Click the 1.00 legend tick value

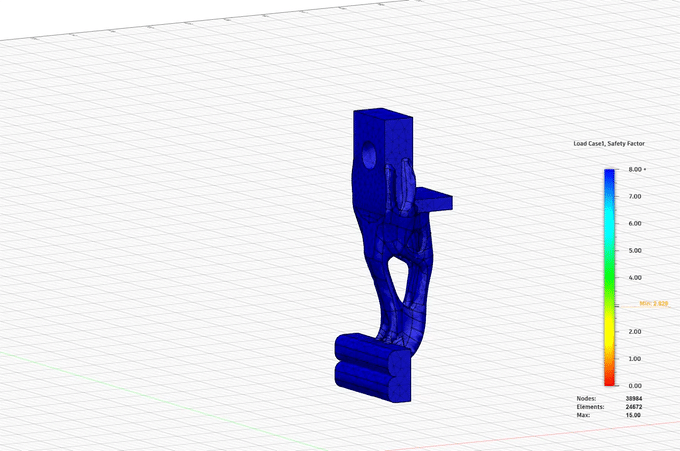click(x=635, y=359)
